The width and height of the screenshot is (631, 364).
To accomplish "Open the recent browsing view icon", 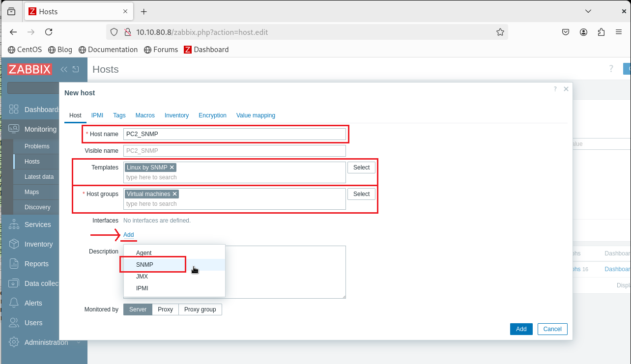I will (11, 11).
